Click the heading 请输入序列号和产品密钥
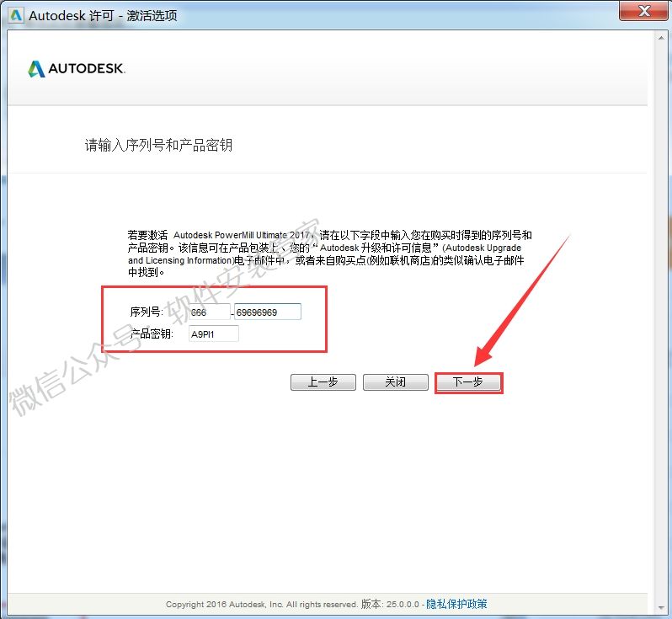Image resolution: width=672 pixels, height=619 pixels. coord(158,145)
